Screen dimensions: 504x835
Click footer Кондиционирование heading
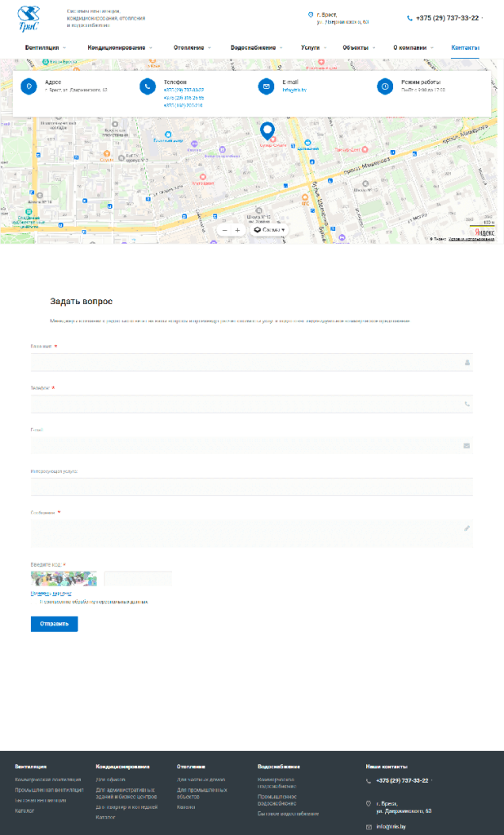pos(122,767)
